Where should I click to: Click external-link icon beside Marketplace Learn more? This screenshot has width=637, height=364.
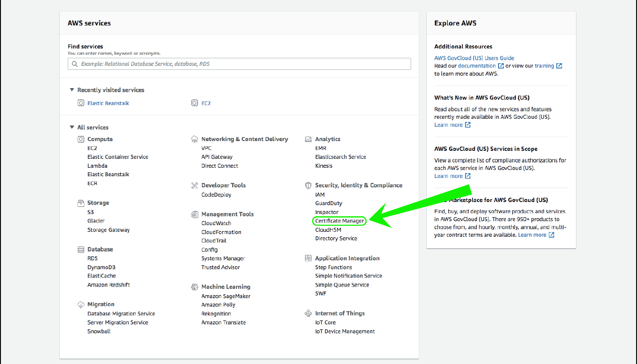pos(551,235)
